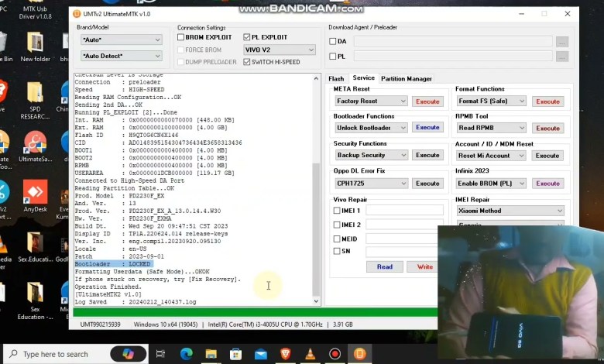Launch Microsoft Edge from the taskbar
The height and width of the screenshot is (364, 604).
tap(187, 354)
